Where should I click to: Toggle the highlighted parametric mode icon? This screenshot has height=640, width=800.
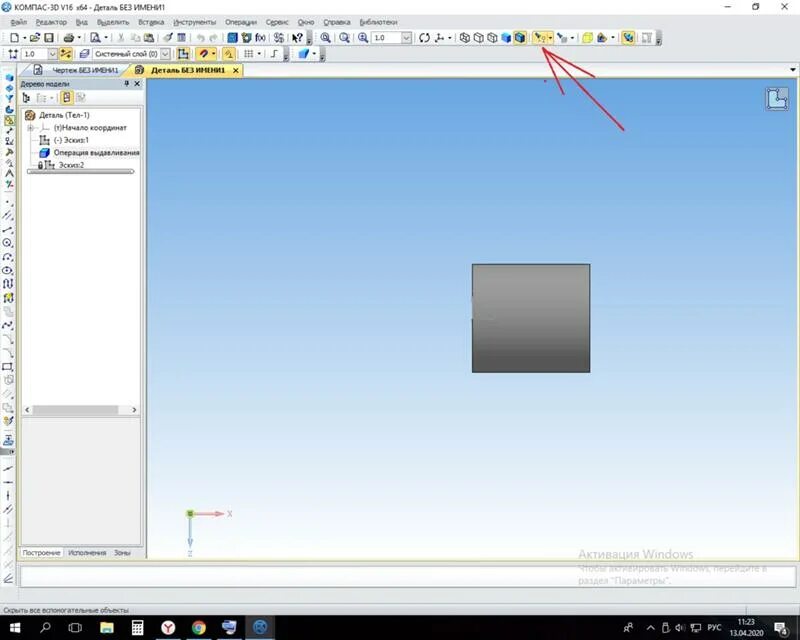click(229, 54)
